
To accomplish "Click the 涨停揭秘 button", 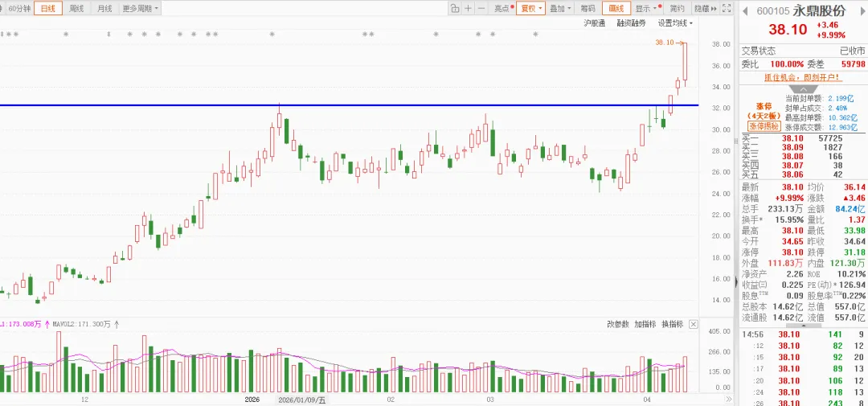I will pyautogui.click(x=764, y=126).
